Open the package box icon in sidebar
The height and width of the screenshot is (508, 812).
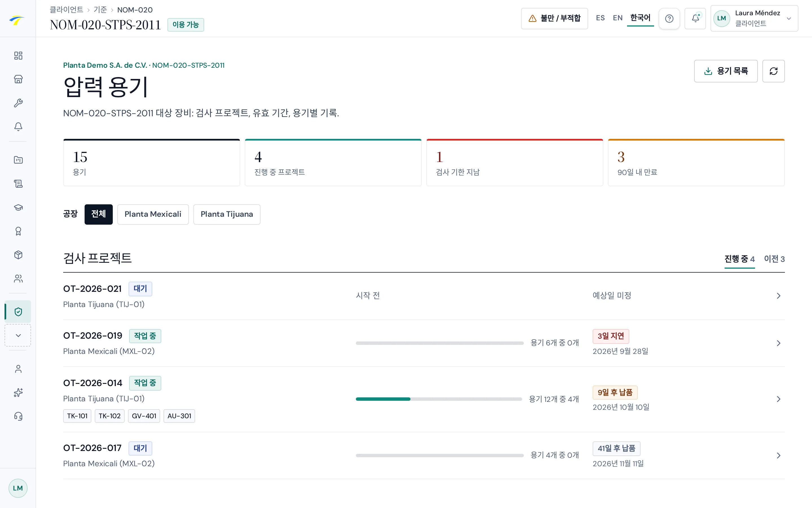pos(18,255)
